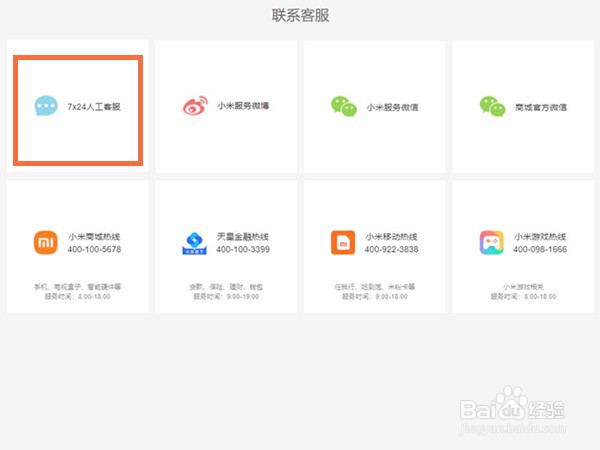
Task: Click the 联系客服 page heading
Action: [x=300, y=15]
